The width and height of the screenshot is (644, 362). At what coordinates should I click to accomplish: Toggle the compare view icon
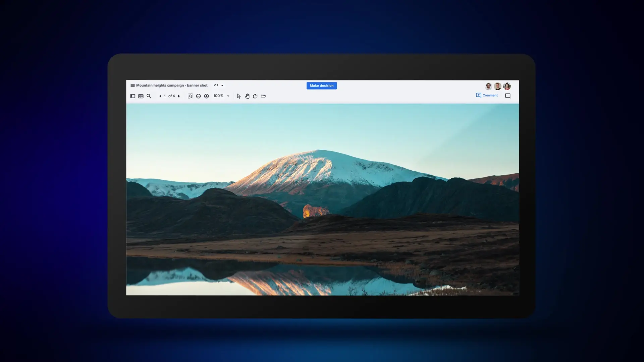[141, 96]
